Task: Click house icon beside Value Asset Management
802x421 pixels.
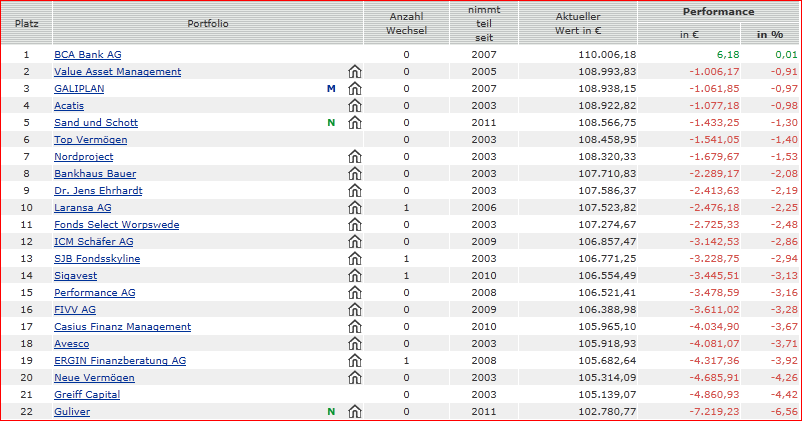Action: tap(354, 72)
